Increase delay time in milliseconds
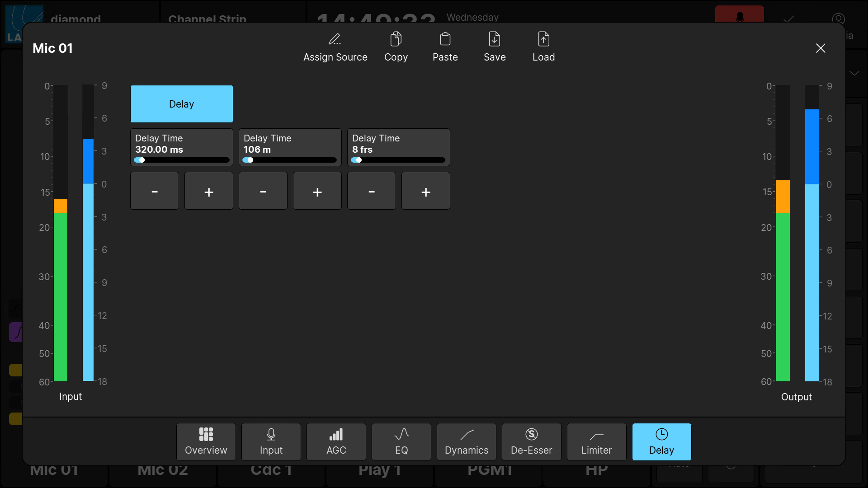Viewport: 868px width, 488px height. pyautogui.click(x=209, y=191)
